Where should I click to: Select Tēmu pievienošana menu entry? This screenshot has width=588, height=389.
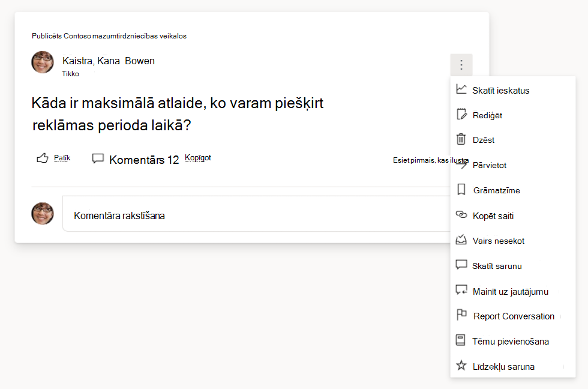pos(512,341)
